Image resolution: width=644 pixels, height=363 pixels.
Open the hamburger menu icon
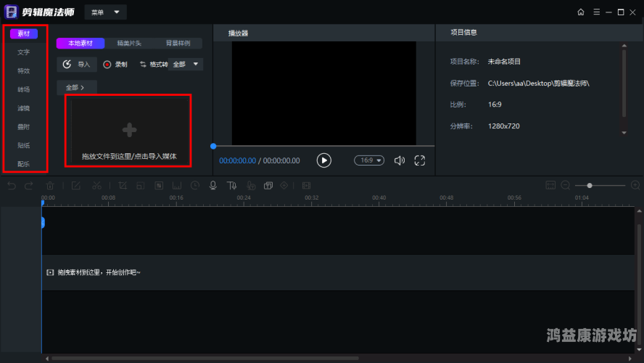point(596,12)
